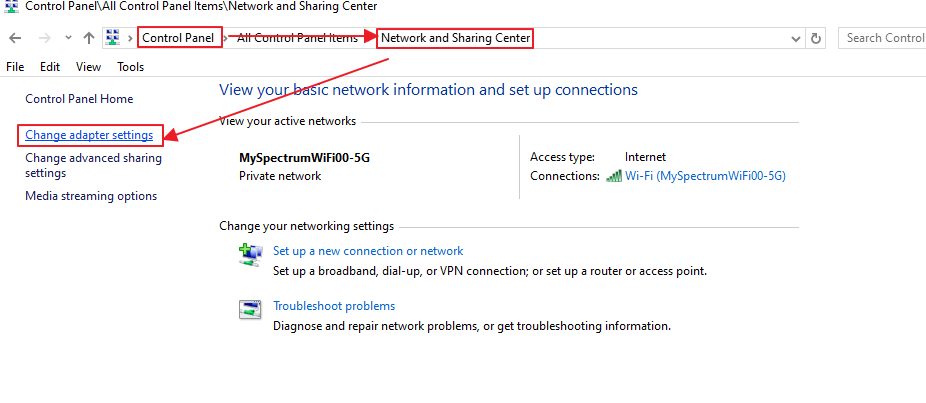Open the Edit menu
Screen dimensions: 926x403
50,67
